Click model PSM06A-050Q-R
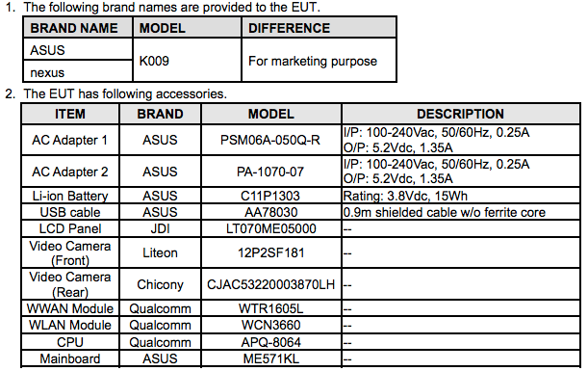Viewport: 588px width, 371px height. pyautogui.click(x=270, y=140)
